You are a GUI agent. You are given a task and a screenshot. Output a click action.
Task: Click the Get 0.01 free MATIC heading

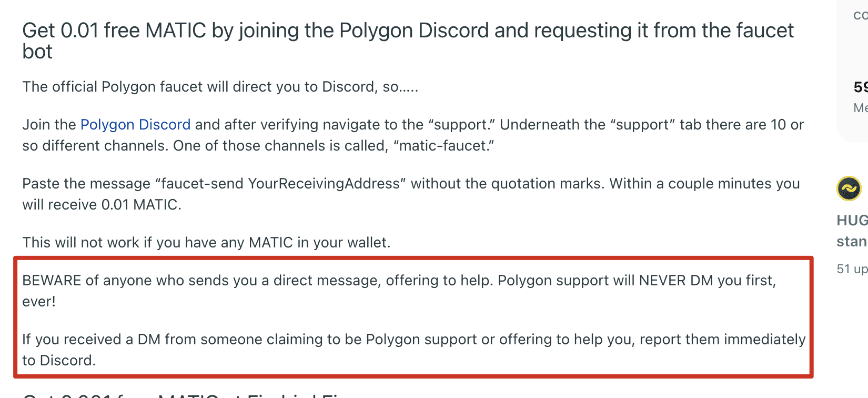point(408,41)
